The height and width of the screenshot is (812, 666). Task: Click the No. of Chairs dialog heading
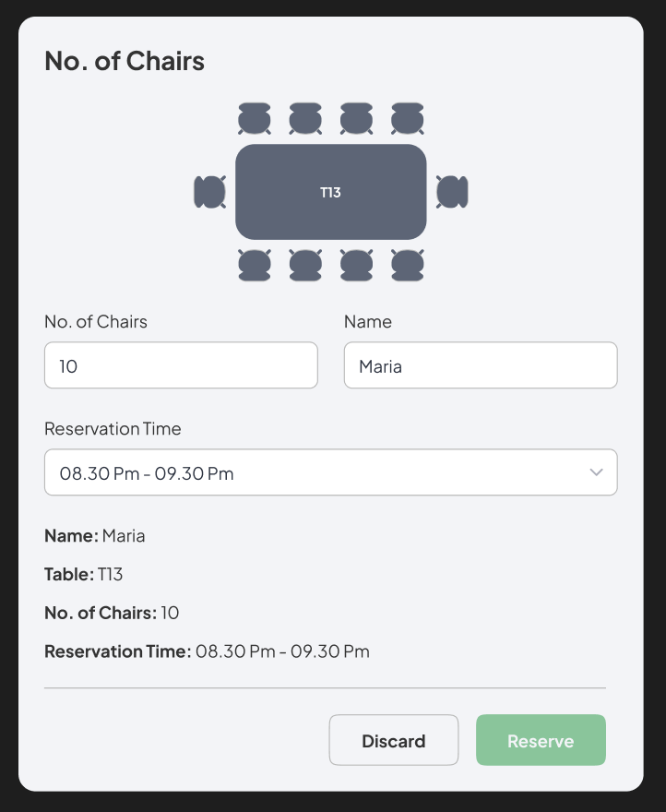[124, 61]
